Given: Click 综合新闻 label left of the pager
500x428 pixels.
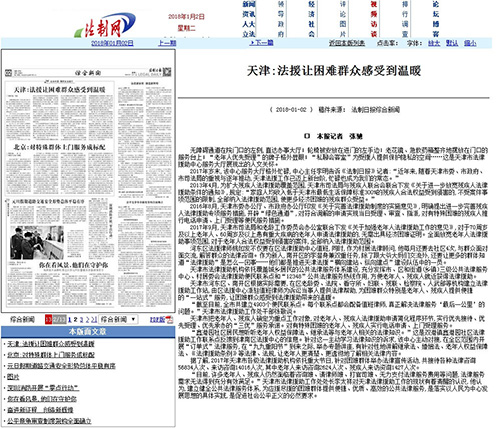Looking at the screenshot, I should click(x=22, y=319).
